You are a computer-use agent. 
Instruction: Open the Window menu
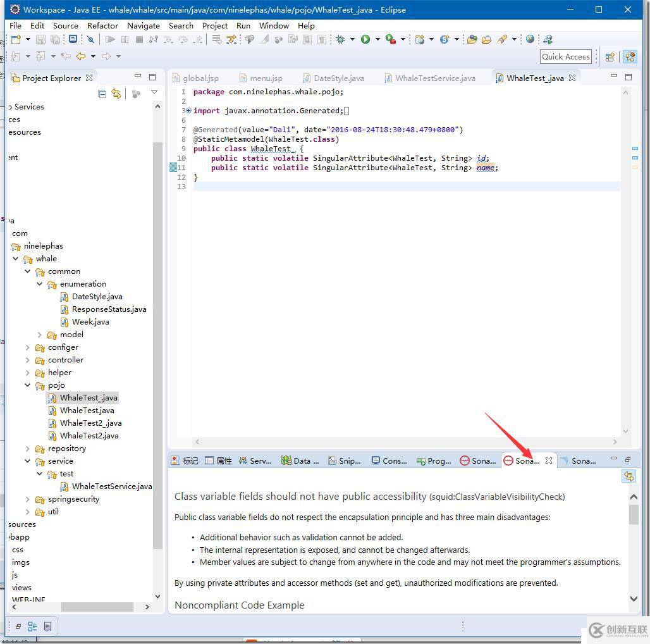pyautogui.click(x=274, y=26)
